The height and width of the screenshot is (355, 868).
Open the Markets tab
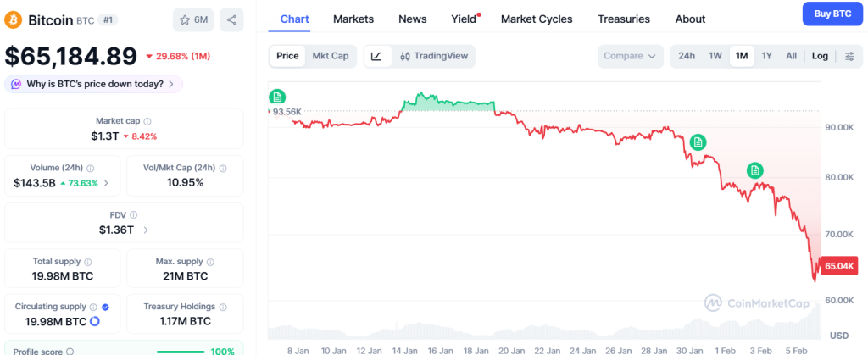point(353,19)
